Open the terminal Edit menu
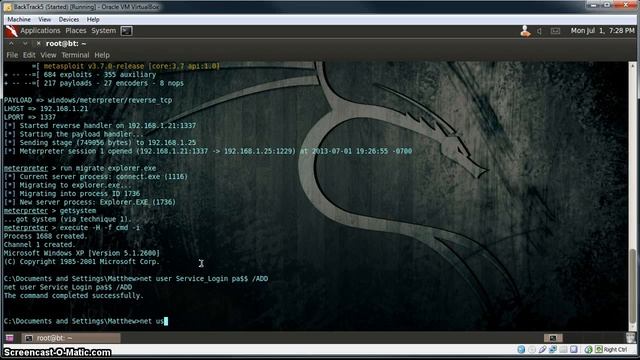This screenshot has width=640, height=360. 29,55
